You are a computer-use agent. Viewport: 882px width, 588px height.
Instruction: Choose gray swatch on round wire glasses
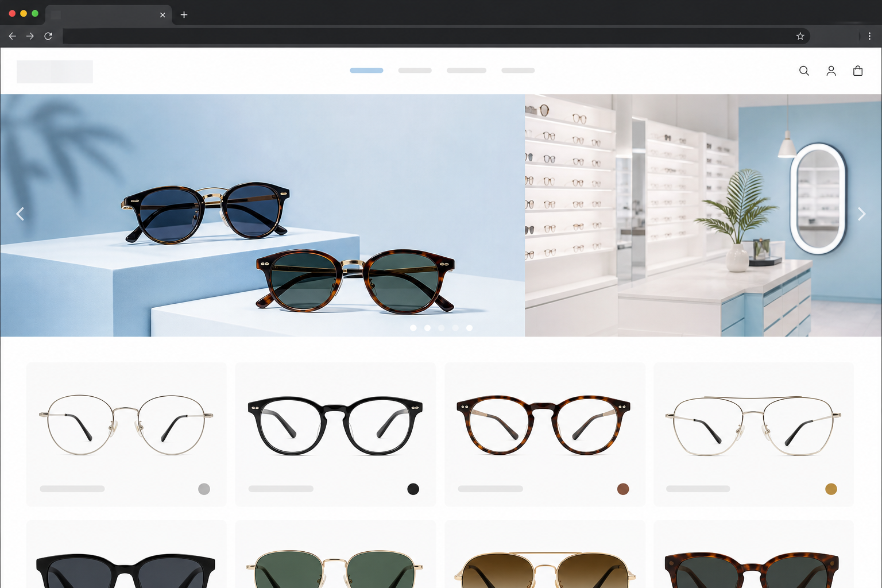204,489
